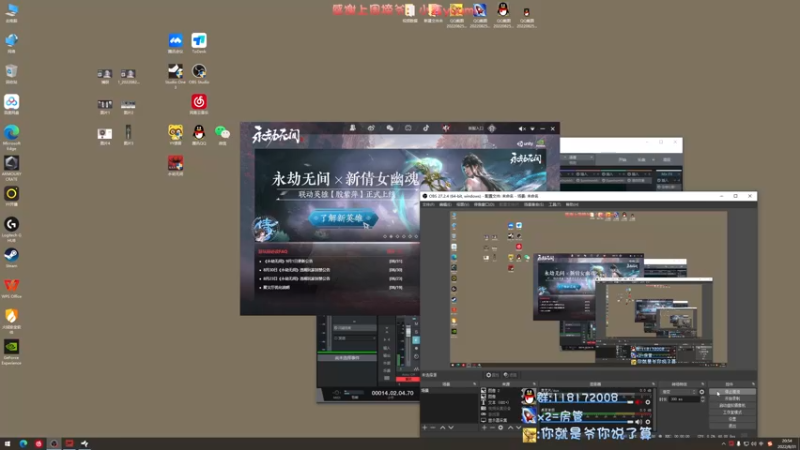Select 显示器采集 source in OBS list
Screen dimensions: 800x450
click(x=496, y=420)
